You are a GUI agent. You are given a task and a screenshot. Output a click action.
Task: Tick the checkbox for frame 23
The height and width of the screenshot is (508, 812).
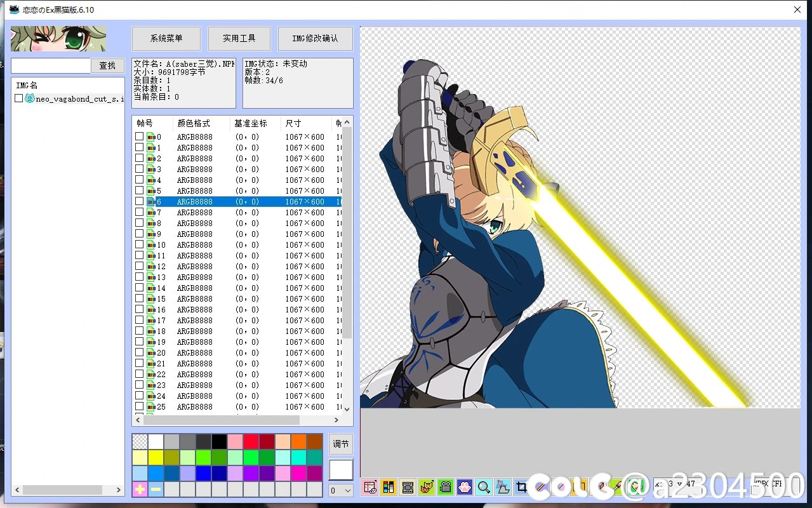(139, 385)
